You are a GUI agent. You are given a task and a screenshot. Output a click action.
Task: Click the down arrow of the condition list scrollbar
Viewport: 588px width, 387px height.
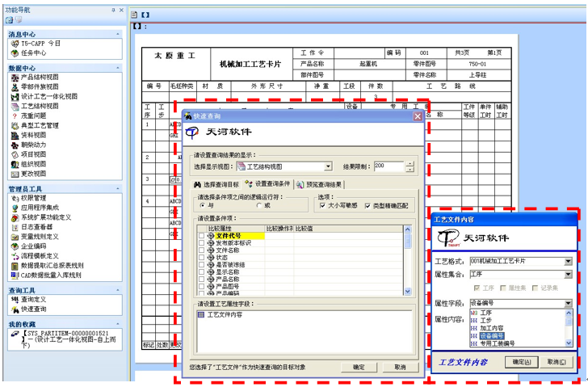click(x=408, y=292)
